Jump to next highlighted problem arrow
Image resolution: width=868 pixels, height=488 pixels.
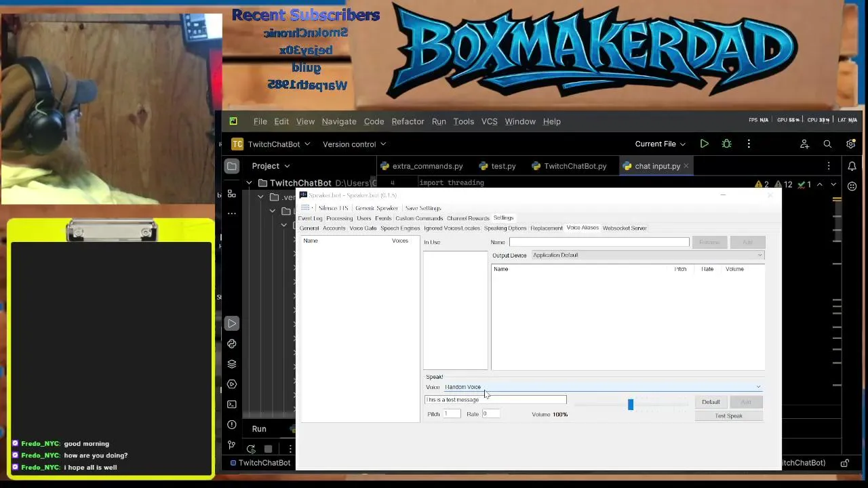833,184
